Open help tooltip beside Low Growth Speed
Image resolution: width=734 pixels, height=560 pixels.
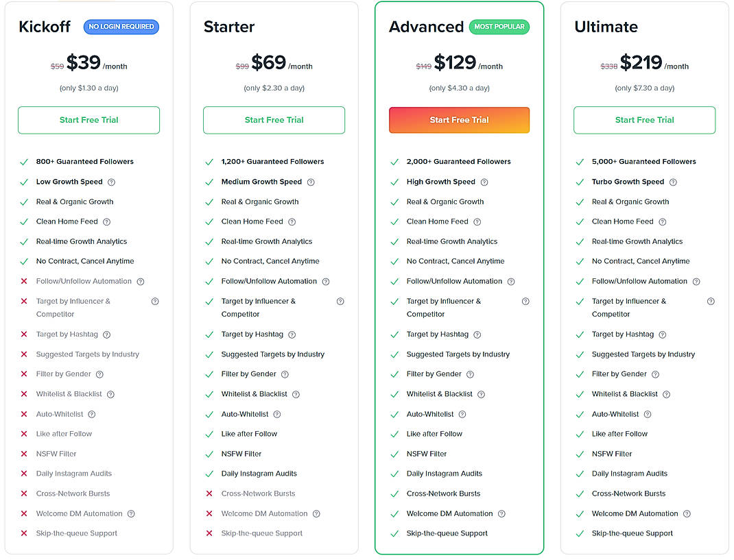pos(113,182)
